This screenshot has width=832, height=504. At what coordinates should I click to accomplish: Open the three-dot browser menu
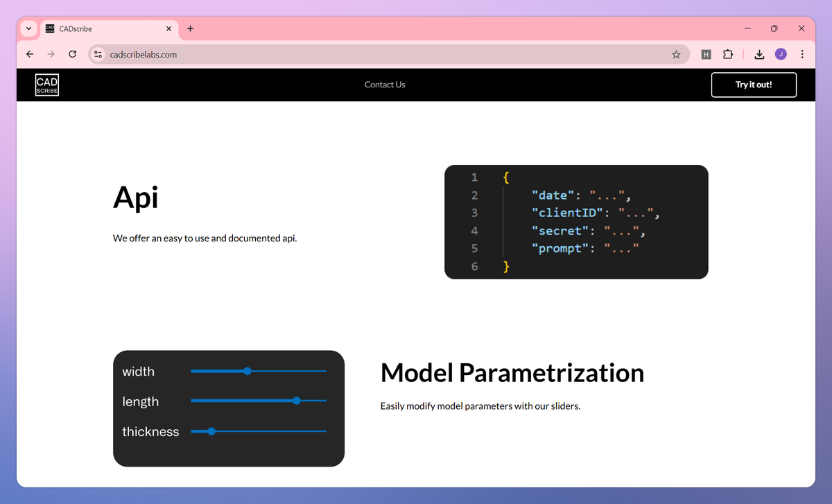(x=802, y=54)
